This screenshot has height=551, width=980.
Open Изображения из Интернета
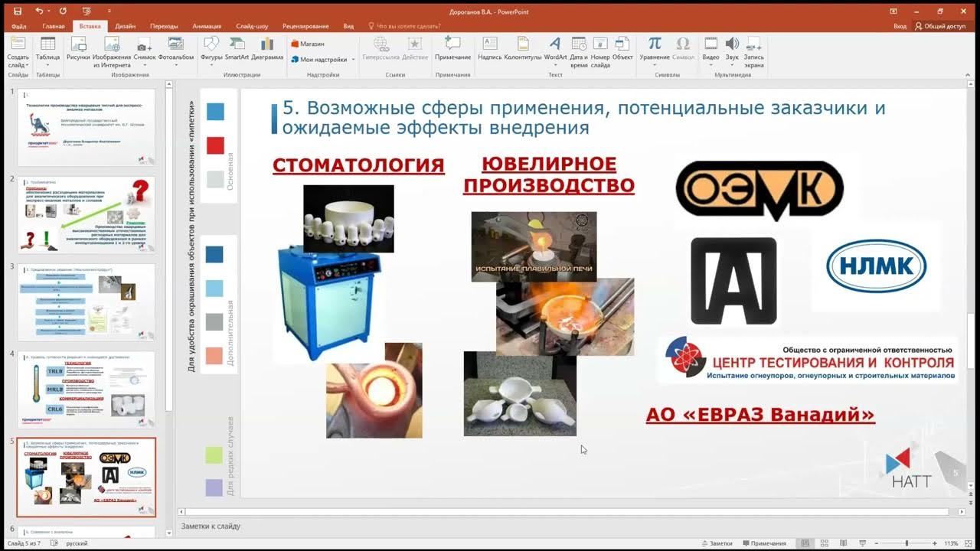point(112,51)
